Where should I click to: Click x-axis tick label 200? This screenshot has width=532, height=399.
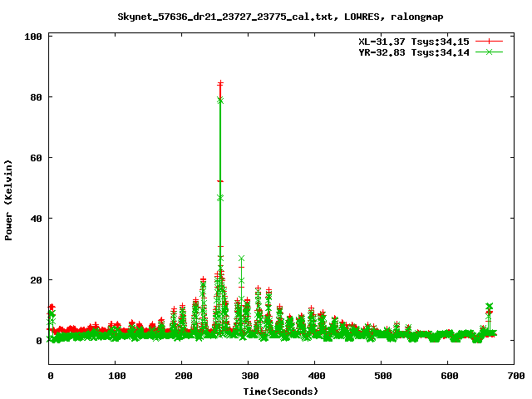tap(183, 376)
